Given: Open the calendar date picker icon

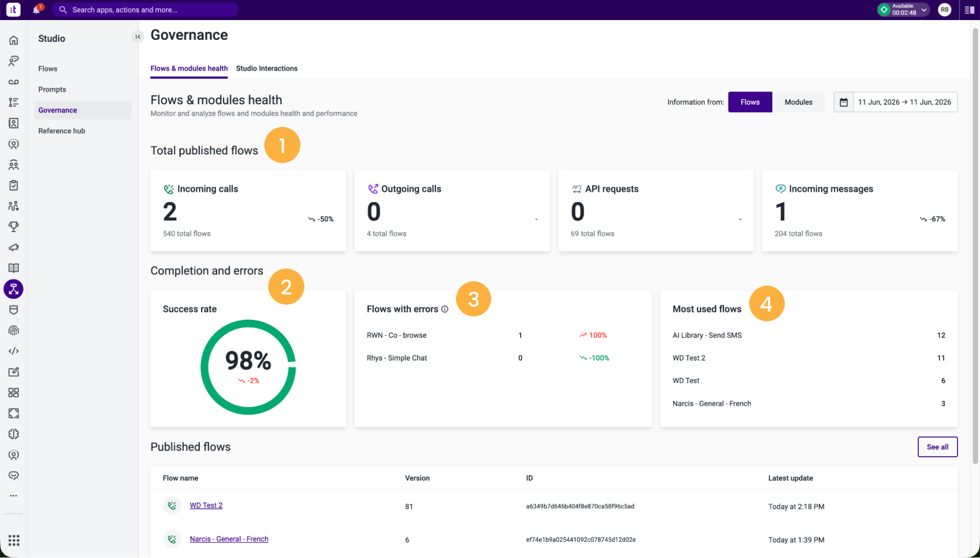Looking at the screenshot, I should (x=844, y=102).
